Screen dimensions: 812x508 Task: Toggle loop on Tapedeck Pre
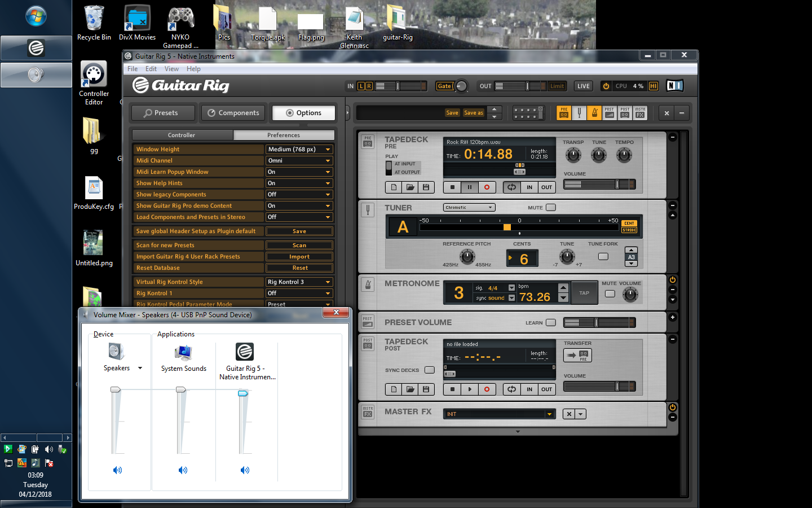pyautogui.click(x=511, y=187)
